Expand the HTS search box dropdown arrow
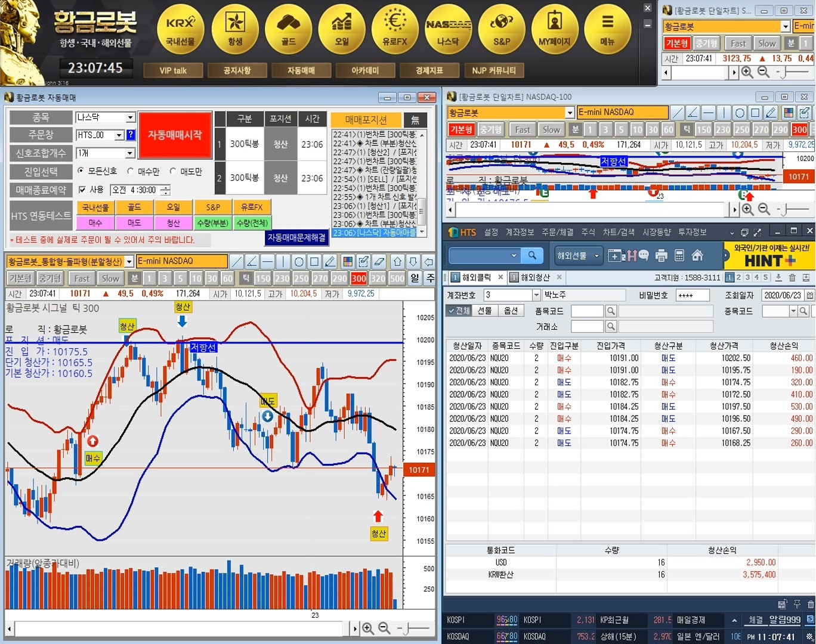 tap(514, 255)
